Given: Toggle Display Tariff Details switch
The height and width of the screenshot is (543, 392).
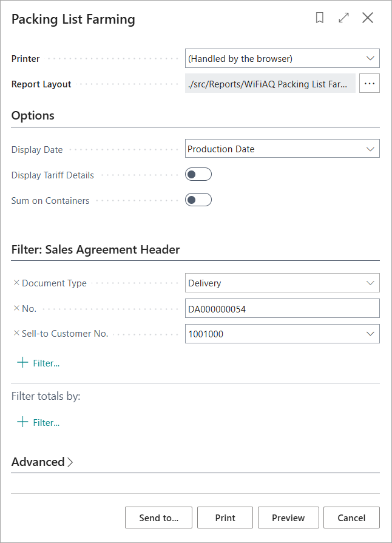Looking at the screenshot, I should pyautogui.click(x=198, y=174).
